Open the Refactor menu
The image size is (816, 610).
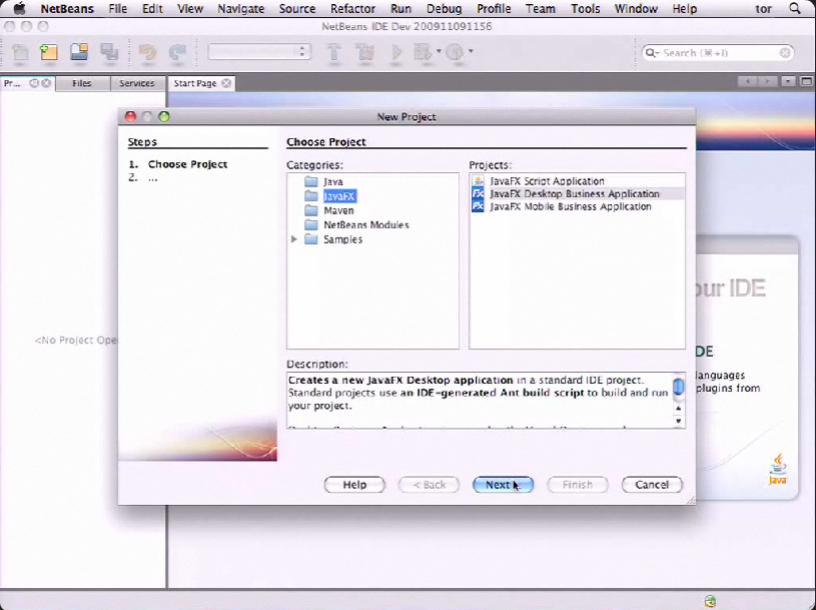352,8
